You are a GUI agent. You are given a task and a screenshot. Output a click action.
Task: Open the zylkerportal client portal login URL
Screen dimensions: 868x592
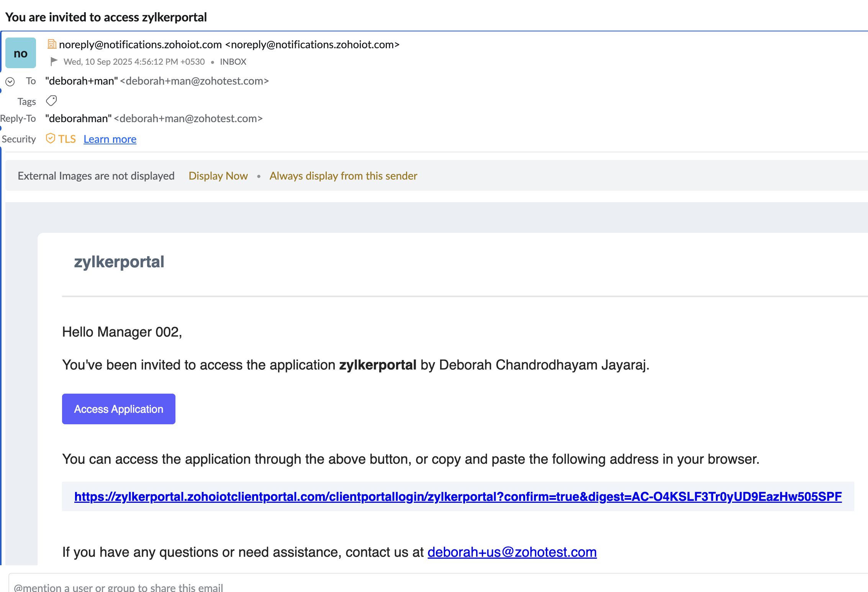[x=458, y=497]
